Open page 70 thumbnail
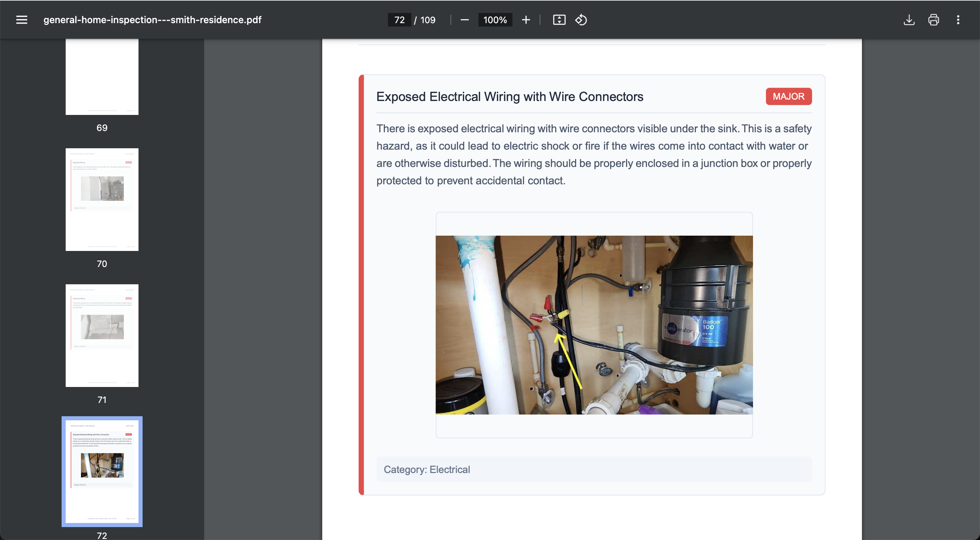980x540 pixels. pyautogui.click(x=102, y=199)
